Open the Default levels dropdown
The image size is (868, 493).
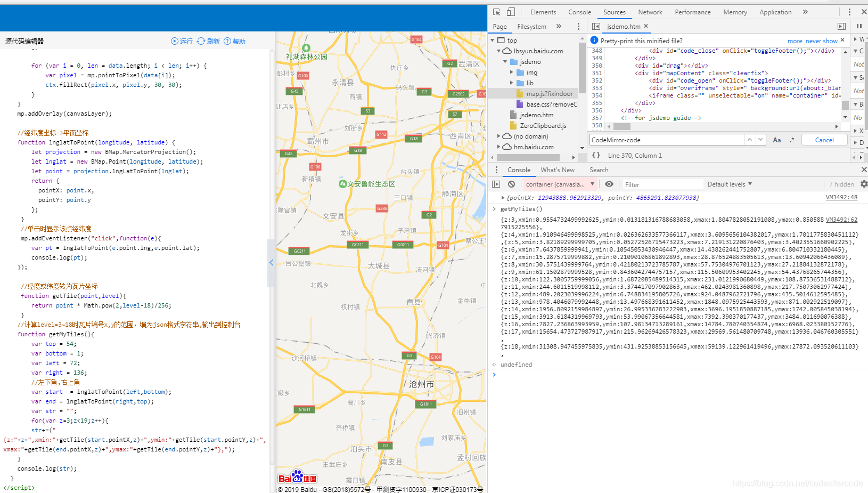730,184
